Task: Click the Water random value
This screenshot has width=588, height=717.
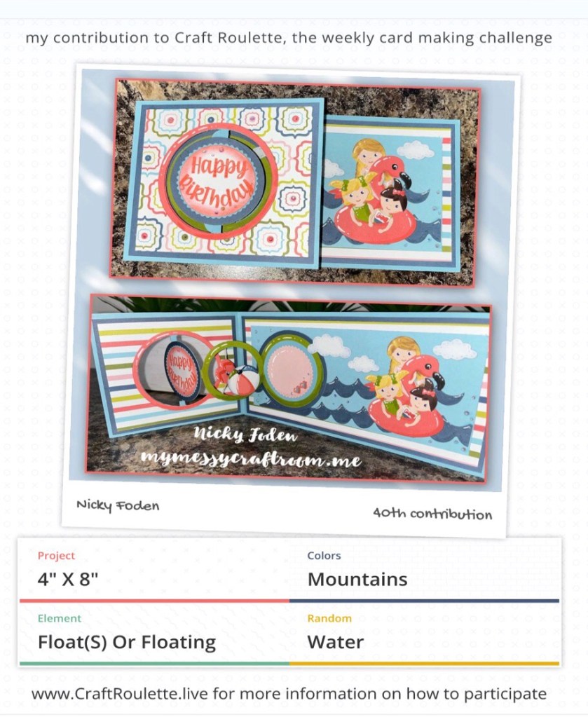Action: pos(336,642)
